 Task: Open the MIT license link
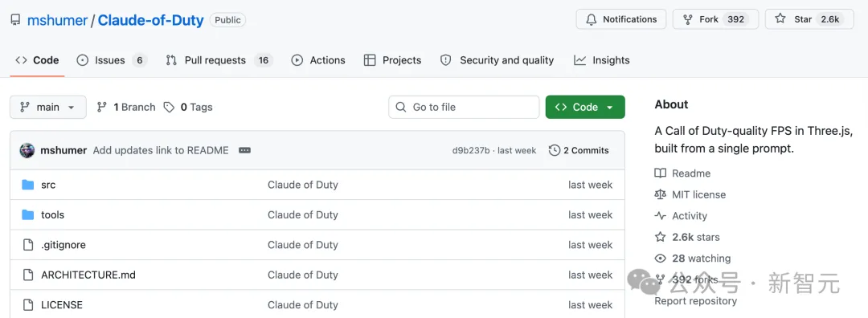[x=698, y=194]
